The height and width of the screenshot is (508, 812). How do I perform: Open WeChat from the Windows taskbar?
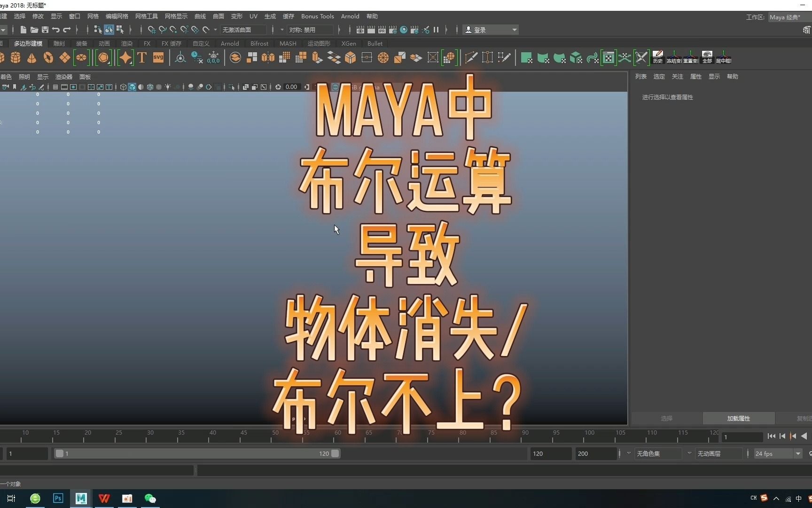point(150,499)
